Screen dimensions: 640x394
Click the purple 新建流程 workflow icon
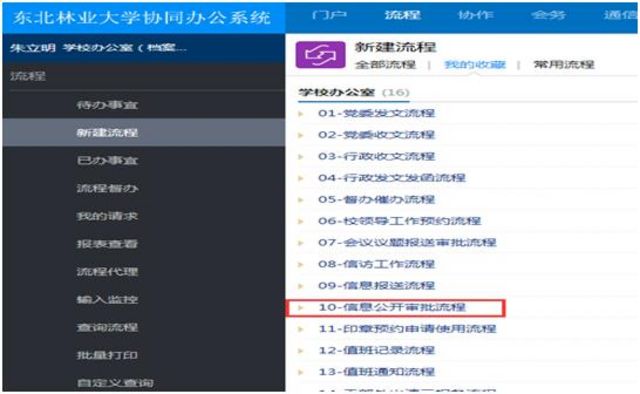point(320,55)
